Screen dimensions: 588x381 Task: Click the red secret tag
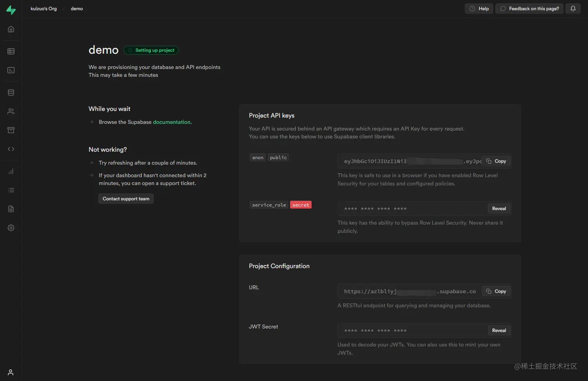click(x=301, y=205)
